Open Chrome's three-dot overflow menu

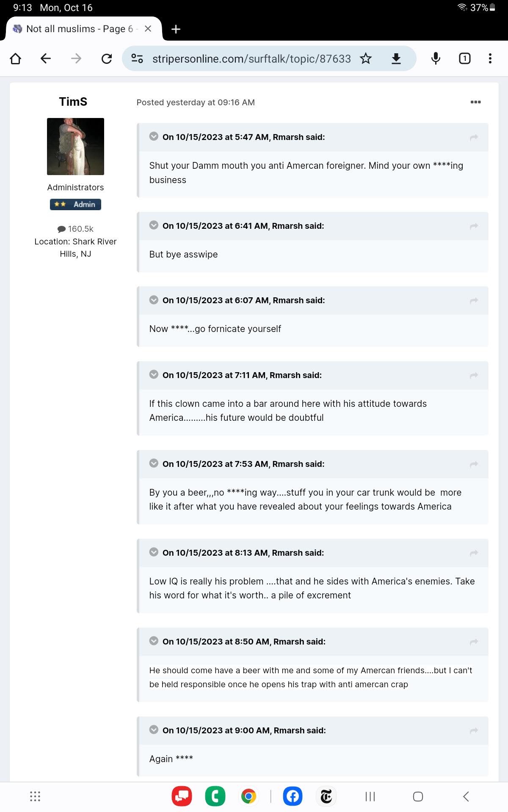click(x=490, y=58)
